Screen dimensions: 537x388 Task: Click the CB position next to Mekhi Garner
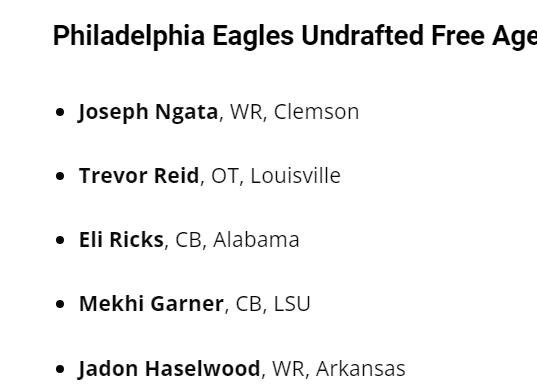(x=249, y=304)
